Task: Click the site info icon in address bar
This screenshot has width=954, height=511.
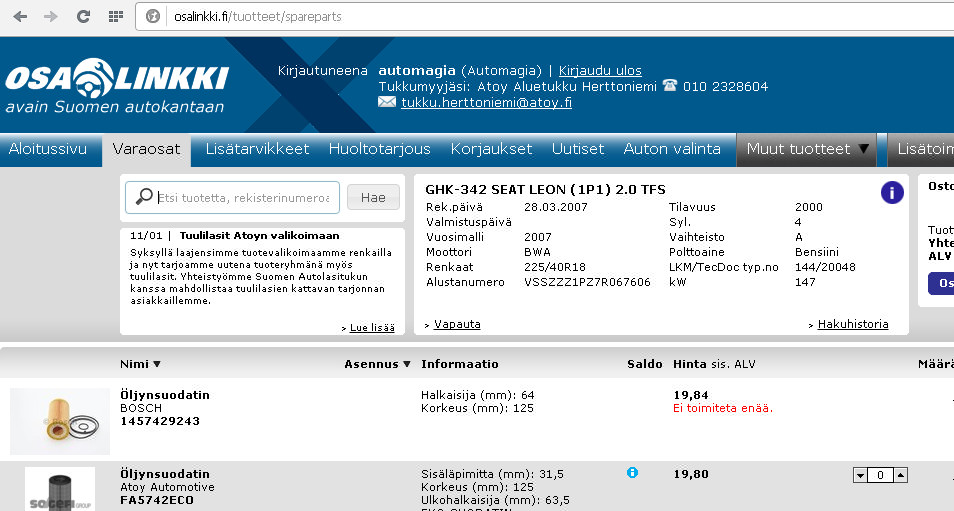Action: [153, 16]
